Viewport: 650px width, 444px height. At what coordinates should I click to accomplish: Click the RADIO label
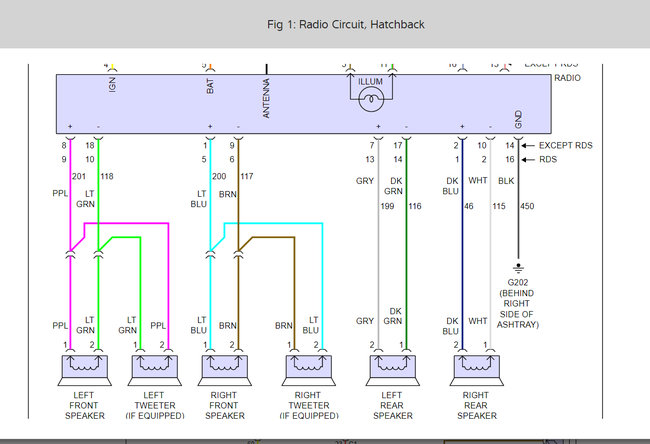point(568,78)
